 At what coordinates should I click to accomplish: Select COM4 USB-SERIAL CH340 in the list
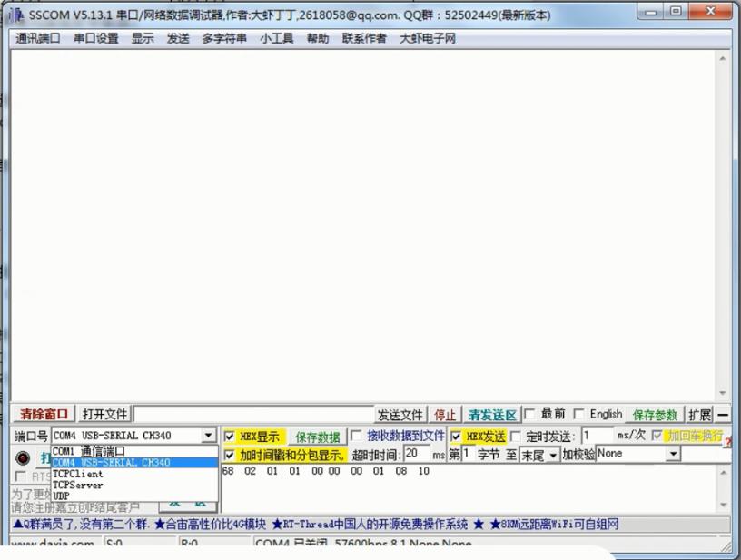[x=134, y=462]
